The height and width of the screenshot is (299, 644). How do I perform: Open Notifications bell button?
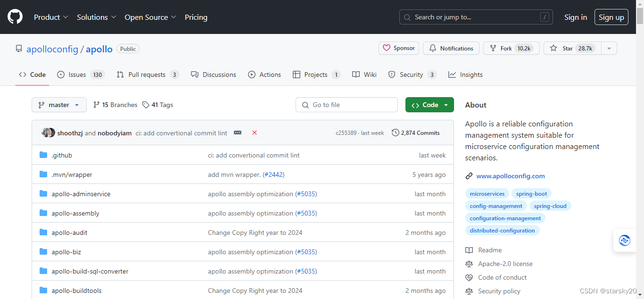(x=451, y=48)
